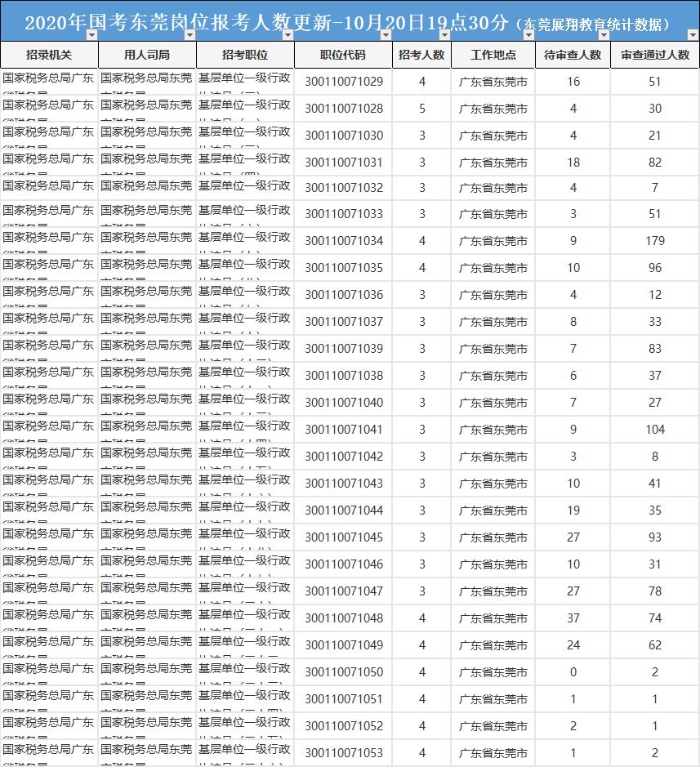Click approved count 83 in row 300110071039
Image resolution: width=700 pixels, height=767 pixels.
coord(655,348)
